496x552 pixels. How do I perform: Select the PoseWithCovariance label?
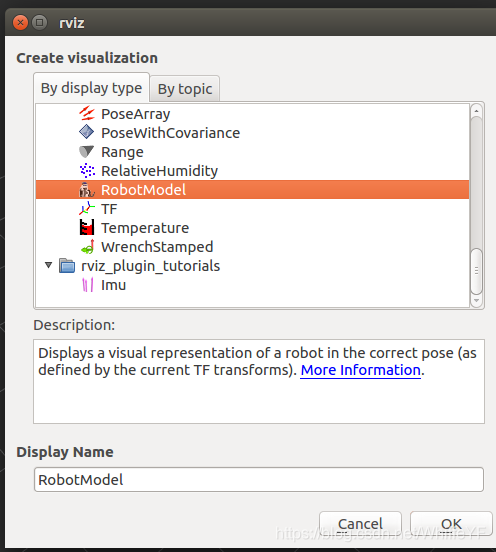coord(170,133)
